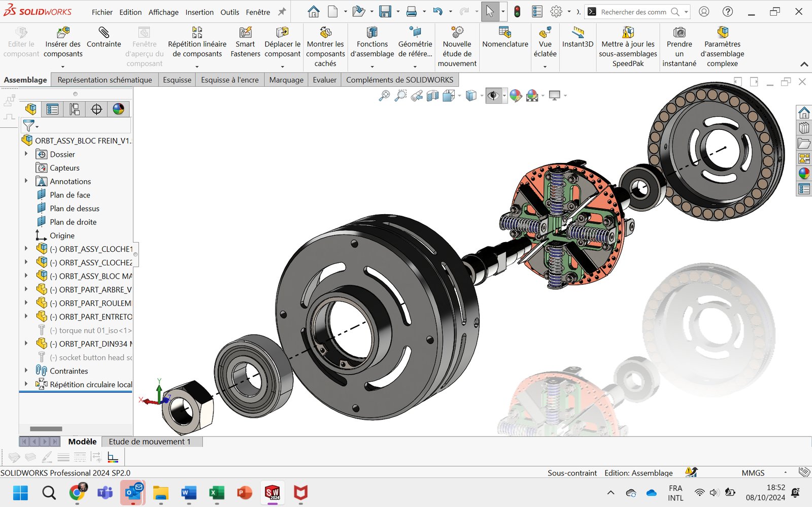Click the Rechercher des commandes search field

(633, 12)
